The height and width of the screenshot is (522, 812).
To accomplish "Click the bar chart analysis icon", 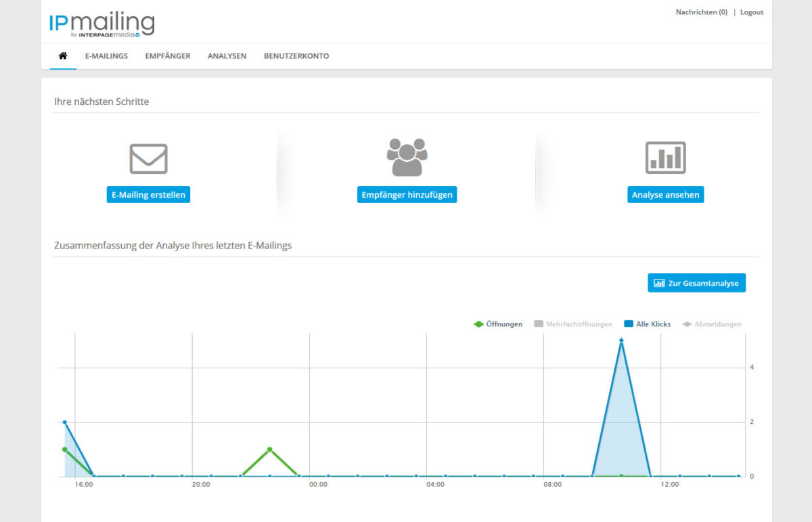I will (665, 158).
